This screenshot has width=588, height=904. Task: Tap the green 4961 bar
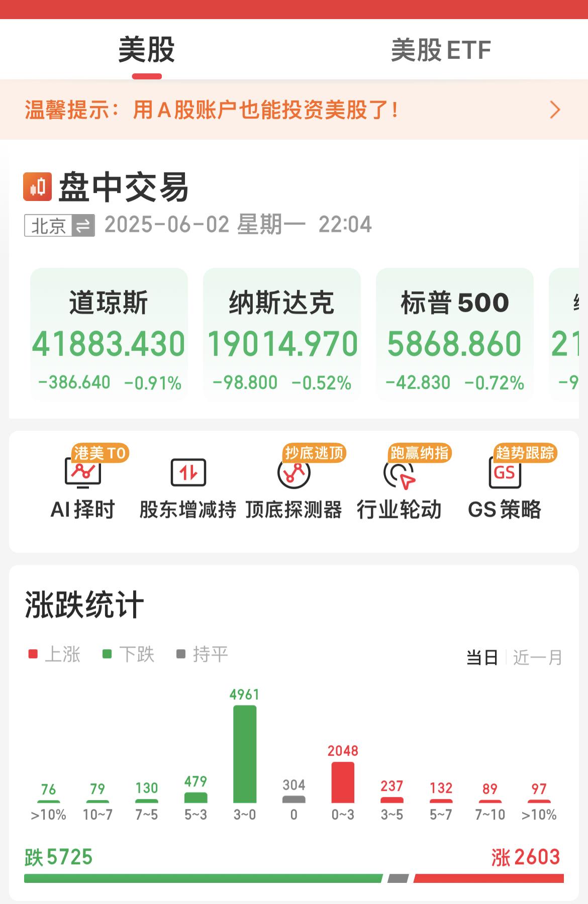245,754
